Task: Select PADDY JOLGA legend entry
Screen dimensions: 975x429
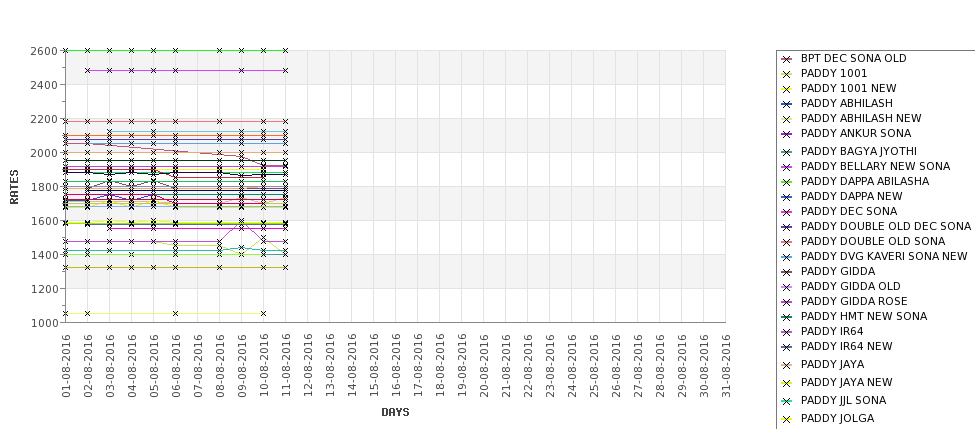Action: pos(837,418)
